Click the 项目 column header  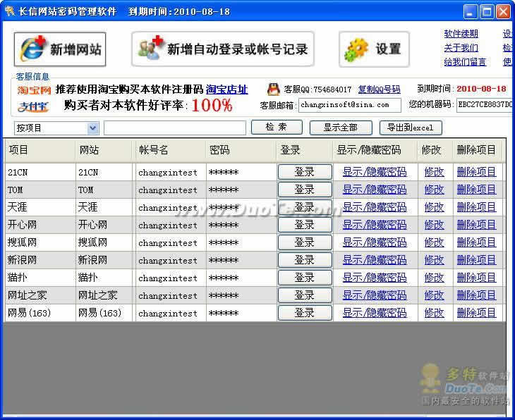tap(40, 150)
